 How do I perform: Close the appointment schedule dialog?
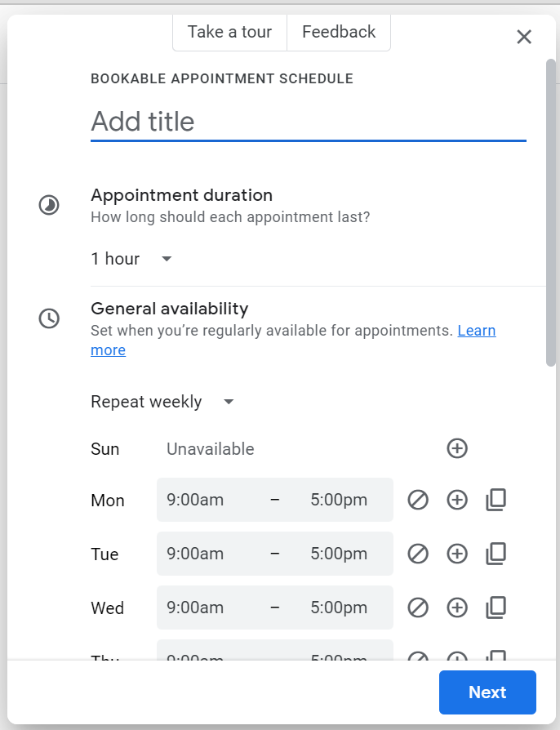click(x=523, y=36)
